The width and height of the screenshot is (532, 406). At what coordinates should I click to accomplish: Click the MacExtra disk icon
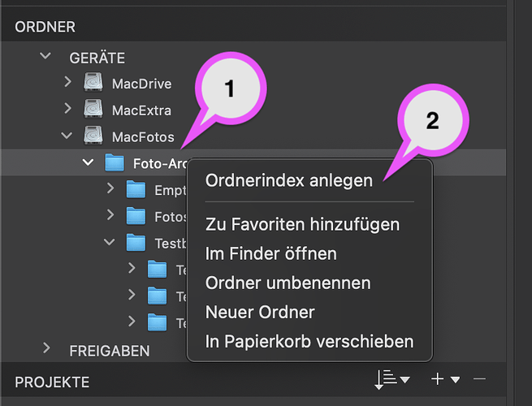95,110
